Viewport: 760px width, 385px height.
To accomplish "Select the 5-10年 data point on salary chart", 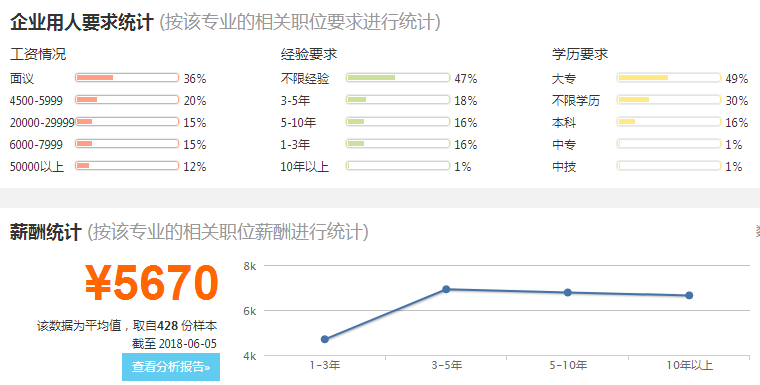I will [x=568, y=292].
